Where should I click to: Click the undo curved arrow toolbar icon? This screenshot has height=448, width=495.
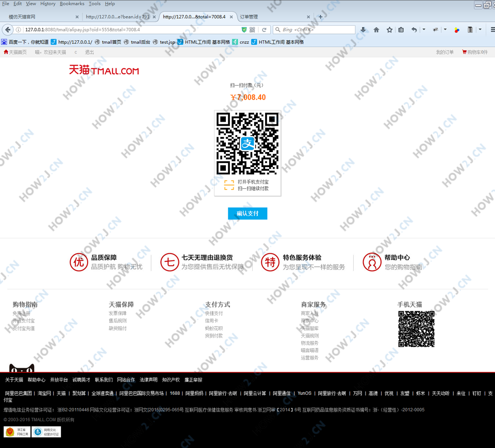tap(414, 30)
